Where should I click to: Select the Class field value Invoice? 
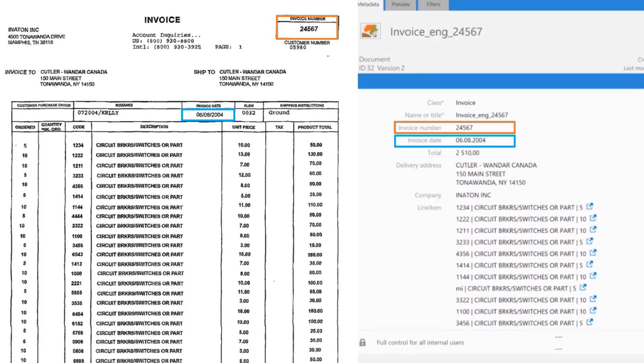465,103
